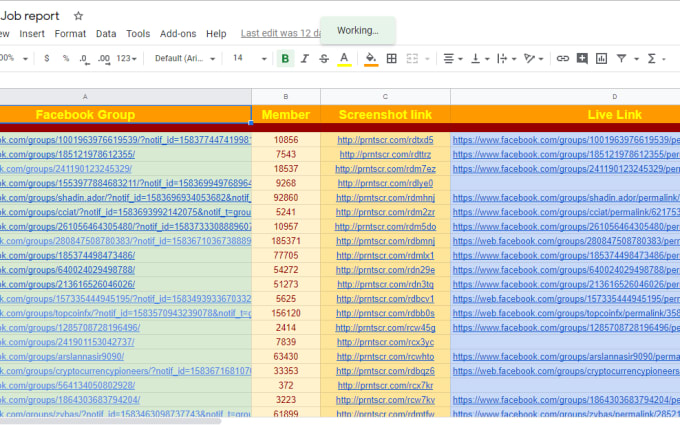680x425 pixels.
Task: Insert a chart
Action: click(x=601, y=58)
